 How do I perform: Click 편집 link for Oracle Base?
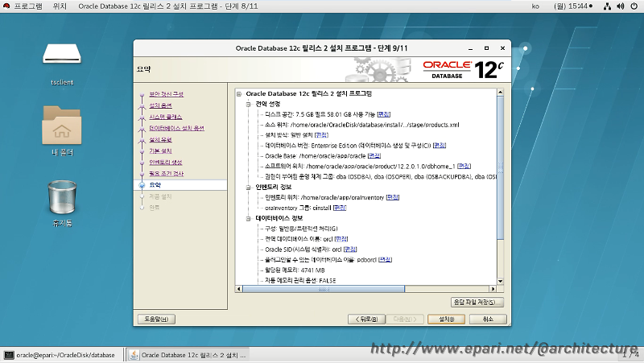pyautogui.click(x=374, y=156)
